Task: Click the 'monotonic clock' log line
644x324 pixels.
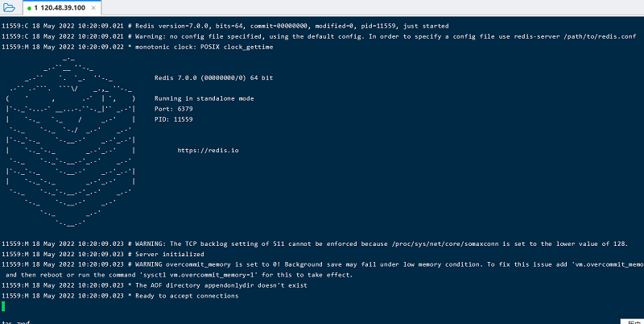Action: pos(137,47)
